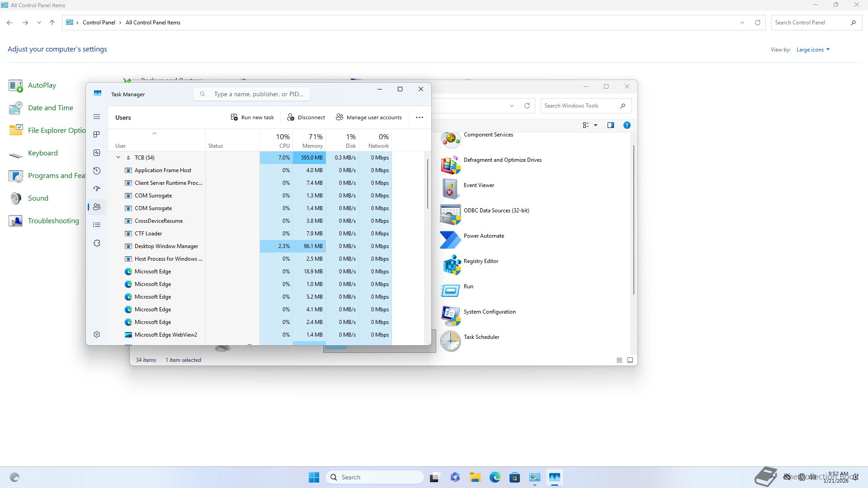This screenshot has height=488, width=868.
Task: Open View by Large icons dropdown
Action: click(x=813, y=50)
